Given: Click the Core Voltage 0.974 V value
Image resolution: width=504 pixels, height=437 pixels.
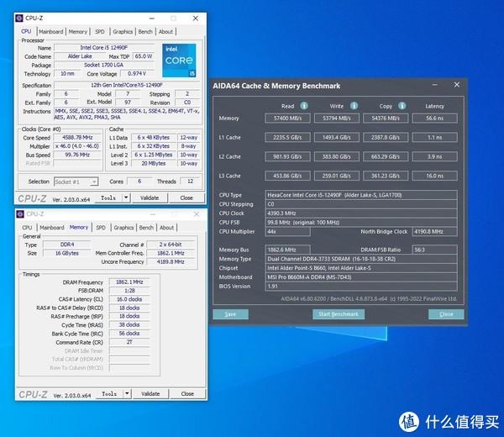Looking at the screenshot, I should click(137, 74).
